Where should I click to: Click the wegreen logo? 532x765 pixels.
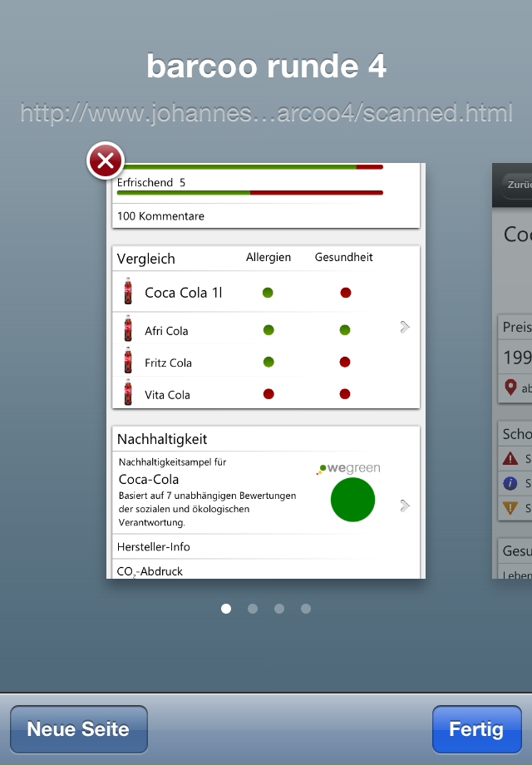pyautogui.click(x=348, y=468)
